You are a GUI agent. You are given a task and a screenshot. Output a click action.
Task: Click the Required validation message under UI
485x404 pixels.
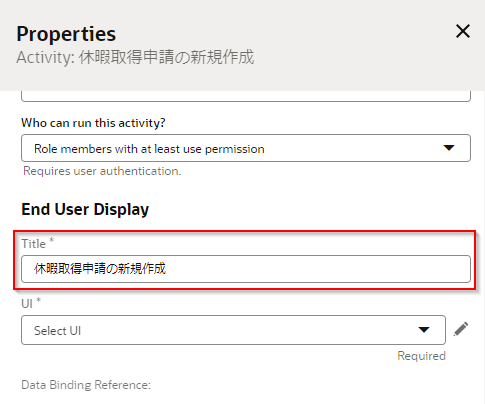click(x=421, y=356)
